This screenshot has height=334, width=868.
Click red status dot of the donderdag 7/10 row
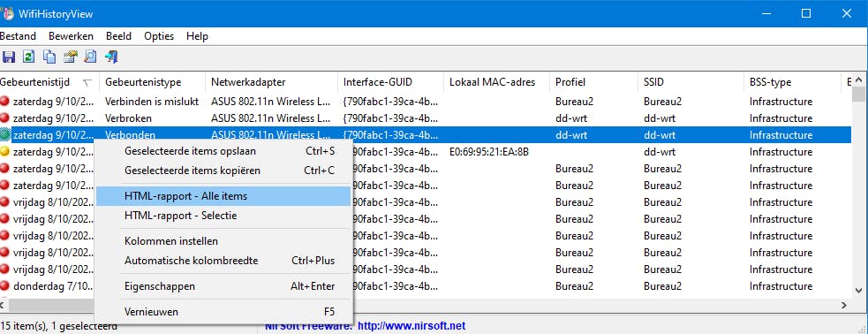[x=5, y=286]
